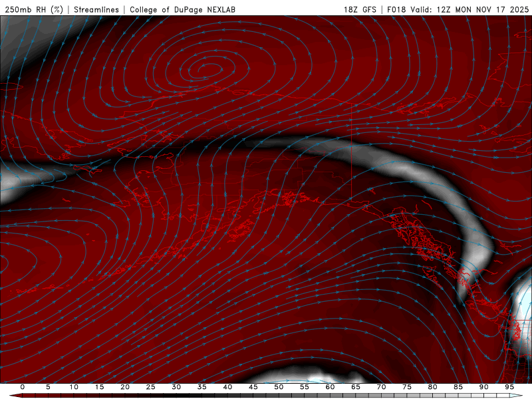Click the colorbar label "45"
The height and width of the screenshot is (399, 532).
253,387
